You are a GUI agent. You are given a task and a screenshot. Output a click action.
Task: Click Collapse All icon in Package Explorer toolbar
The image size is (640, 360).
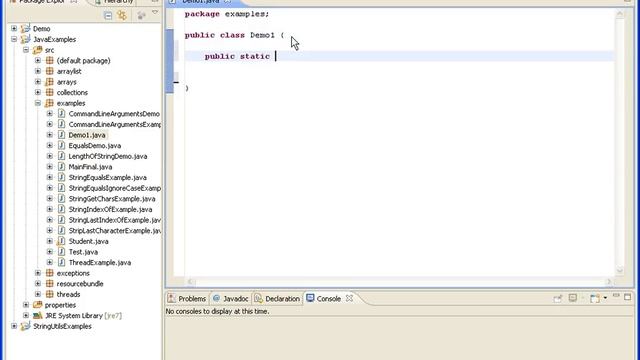(x=108, y=16)
